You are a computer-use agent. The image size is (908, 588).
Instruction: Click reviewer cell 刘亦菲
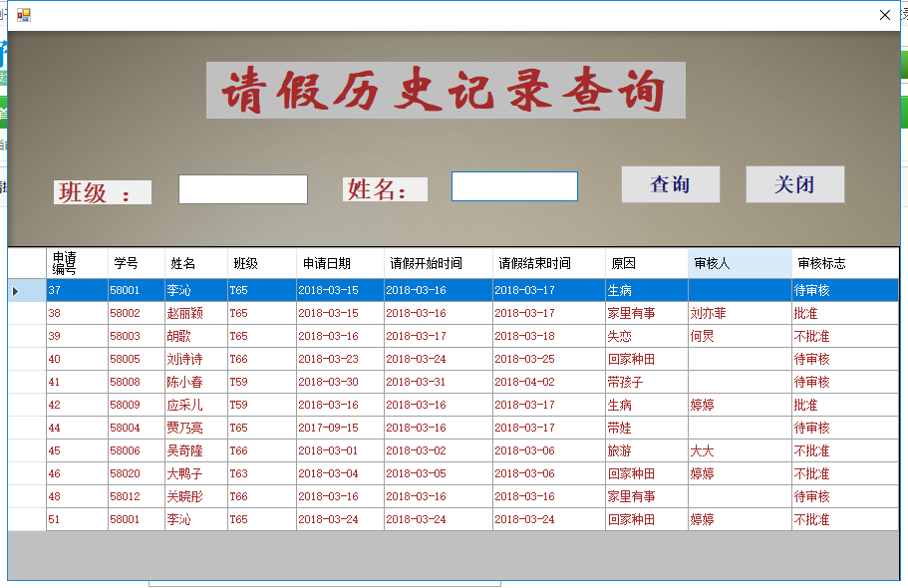click(x=739, y=314)
